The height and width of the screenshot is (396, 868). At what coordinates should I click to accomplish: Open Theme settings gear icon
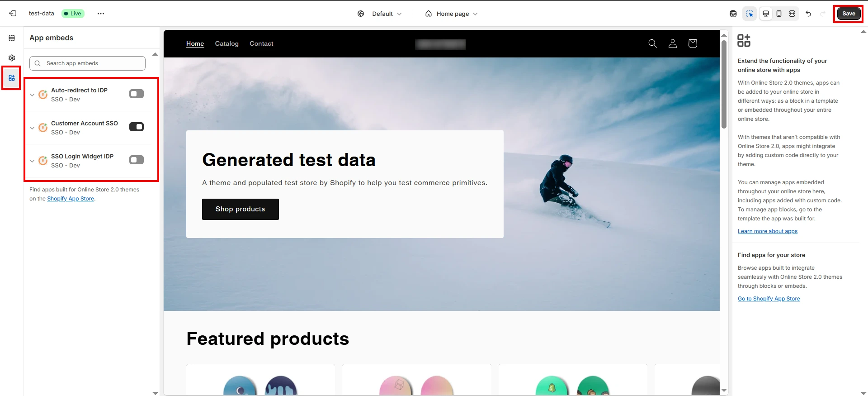tap(12, 58)
